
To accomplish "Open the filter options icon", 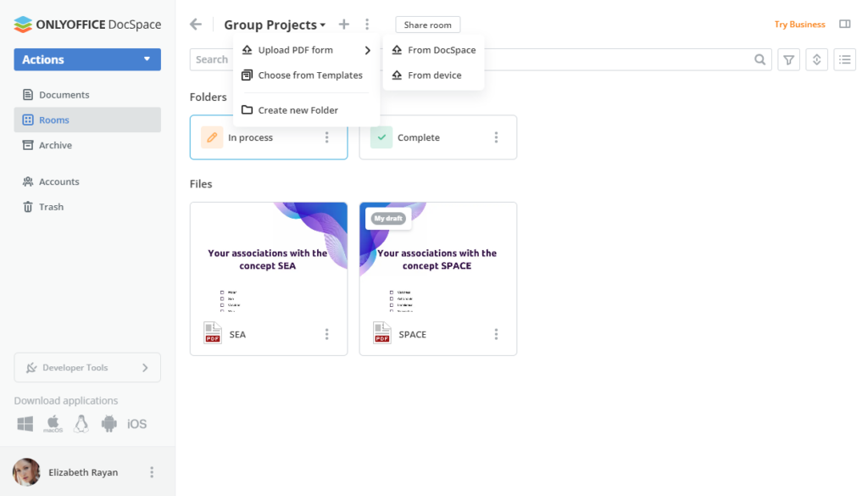I will point(788,59).
